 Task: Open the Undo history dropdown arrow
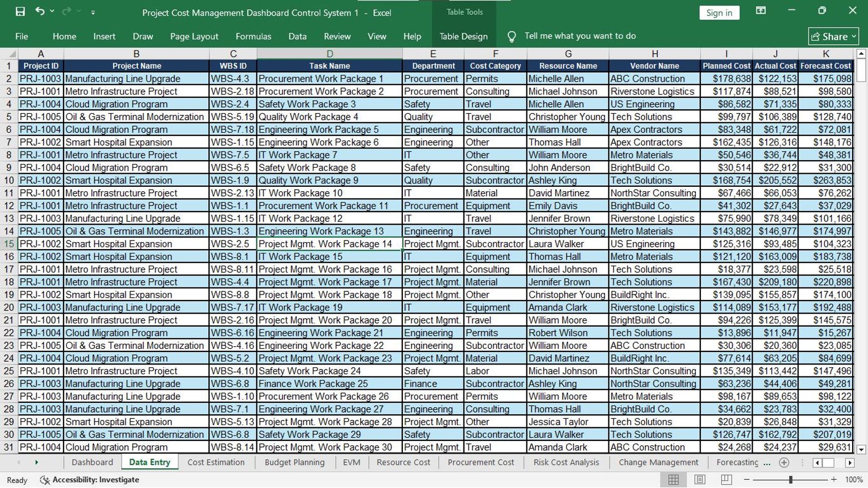click(x=52, y=11)
